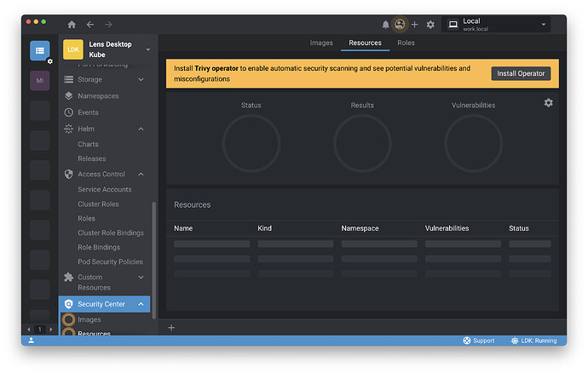Open settings gear in the top toolbar
Screen dimensions: 588x373
pyautogui.click(x=430, y=25)
